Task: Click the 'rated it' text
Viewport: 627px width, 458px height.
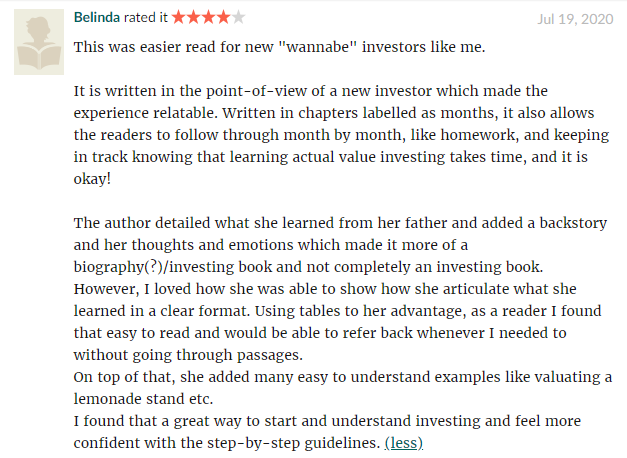Action: tap(146, 18)
